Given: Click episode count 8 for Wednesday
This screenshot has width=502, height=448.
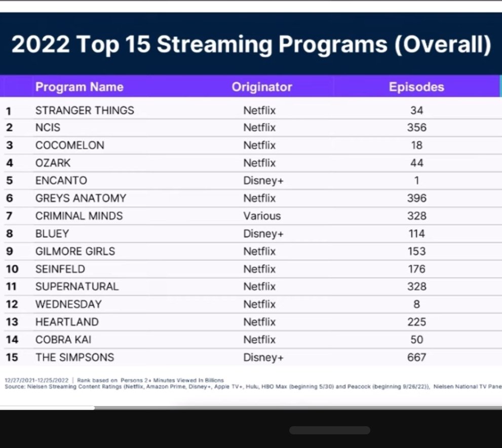Looking at the screenshot, I should [416, 304].
